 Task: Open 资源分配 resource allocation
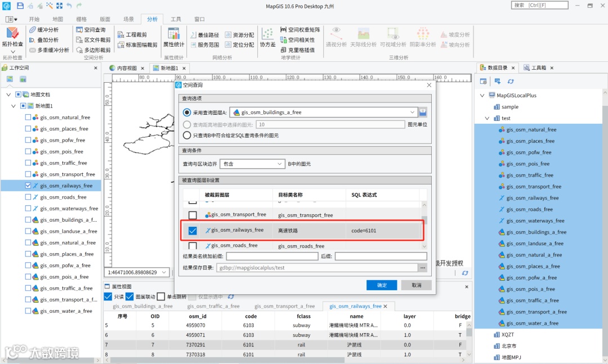(240, 35)
